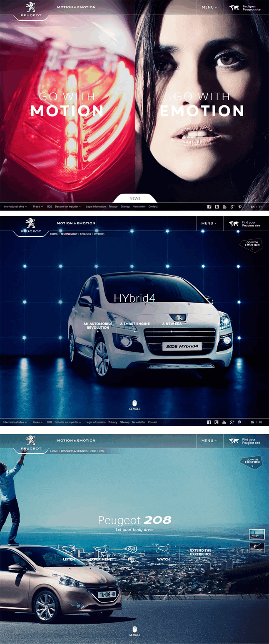Select upper background thumbnail on 208 page
Image resolution: width=269 pixels, height=644 pixels.
coord(257,534)
